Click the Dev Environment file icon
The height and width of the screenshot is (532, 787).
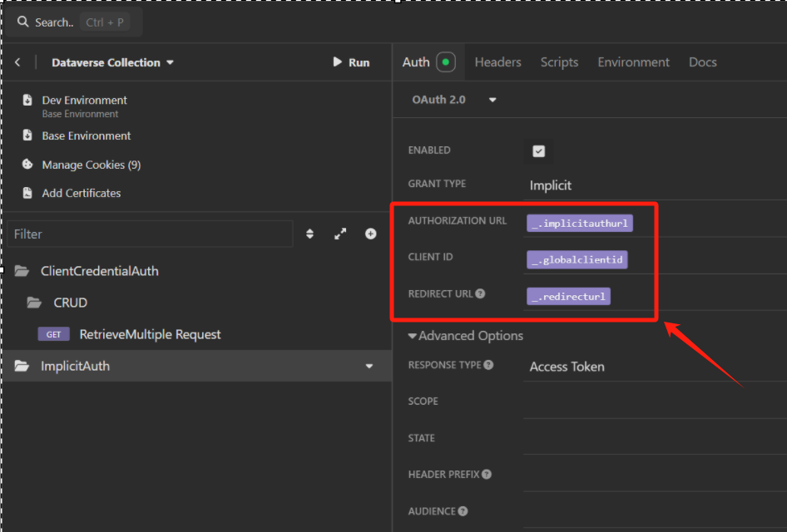27,100
